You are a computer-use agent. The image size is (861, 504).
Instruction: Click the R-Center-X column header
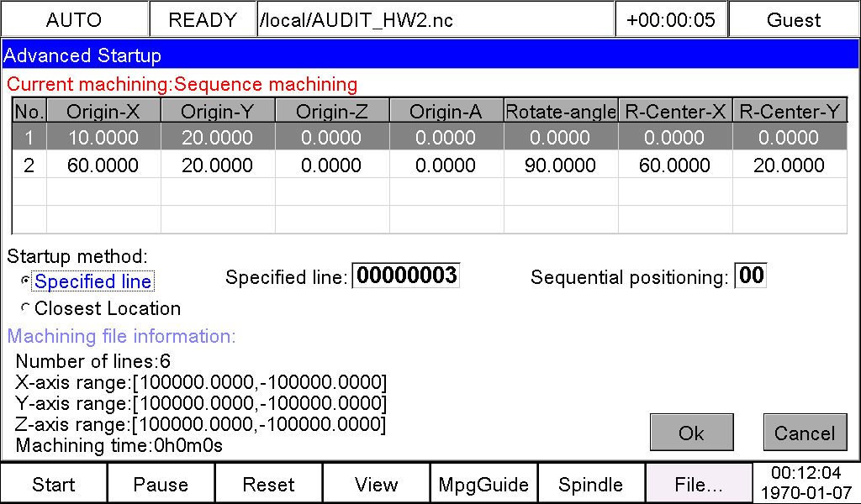pos(675,111)
